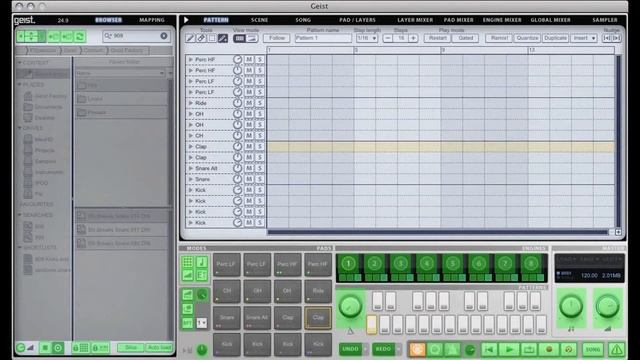Decrease steps with the minus button
Screen dimensions: 640x360
(388, 38)
